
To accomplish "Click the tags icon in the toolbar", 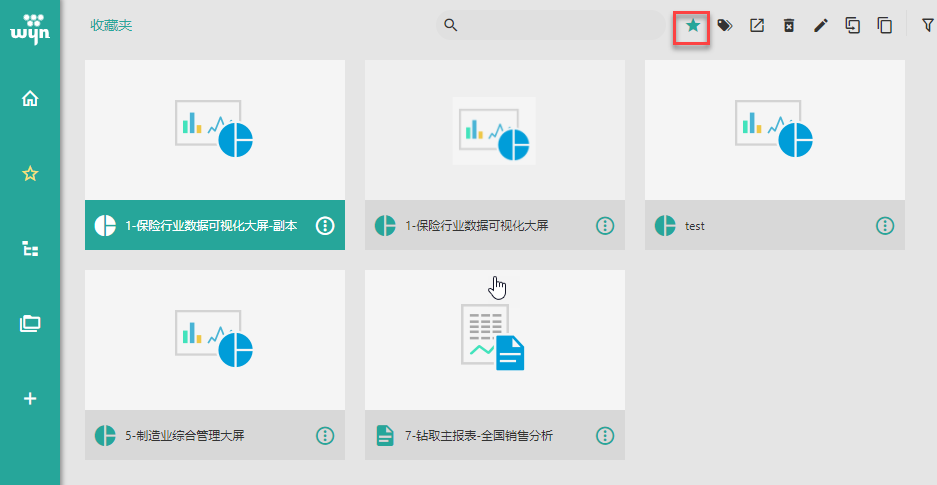I will point(725,26).
